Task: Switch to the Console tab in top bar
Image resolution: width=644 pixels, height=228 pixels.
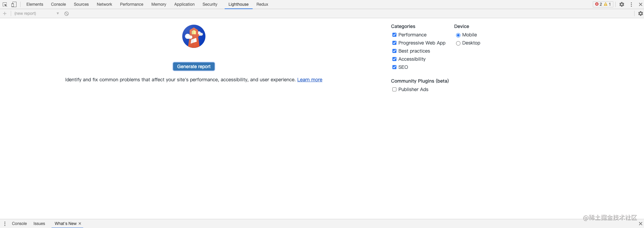Action: (58, 4)
